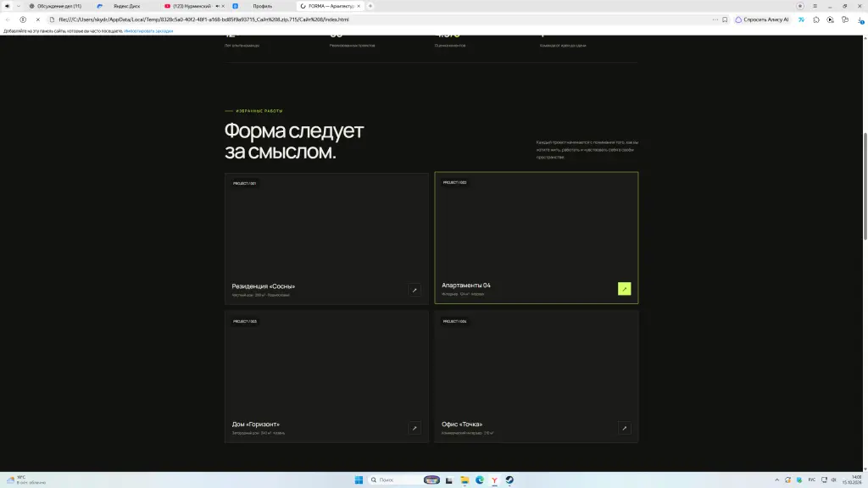Open the video/media toolbar icon
Screen dimensions: 868x488
pos(831,19)
